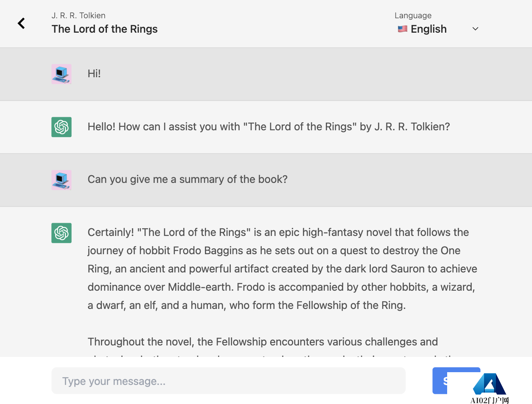Viewport: 532px width, 404px height.
Task: Click the US flag icon beside English
Action: click(x=402, y=29)
